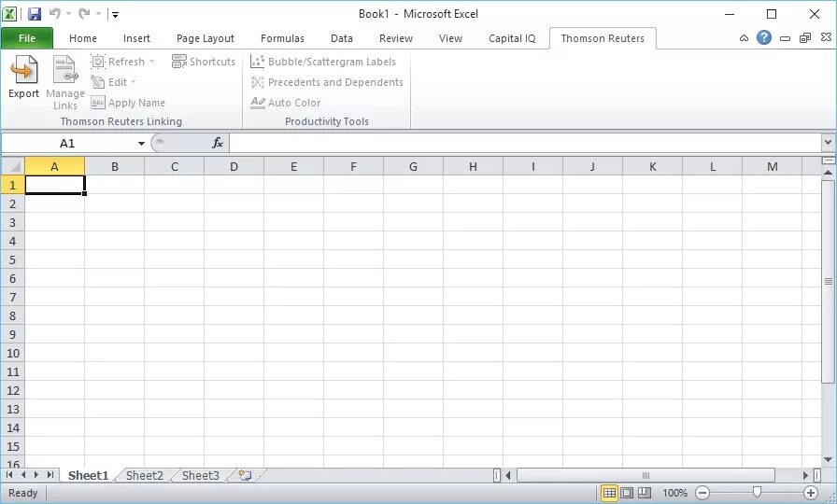Select column M header

tap(772, 166)
